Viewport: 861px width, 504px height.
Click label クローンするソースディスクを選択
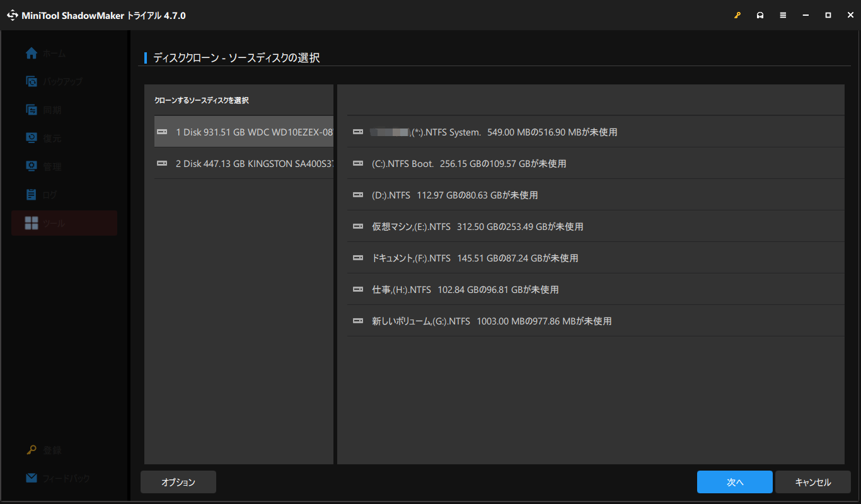pyautogui.click(x=202, y=100)
